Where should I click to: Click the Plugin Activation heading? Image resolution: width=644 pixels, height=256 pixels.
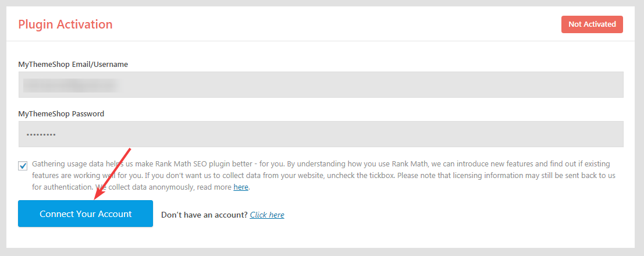65,24
